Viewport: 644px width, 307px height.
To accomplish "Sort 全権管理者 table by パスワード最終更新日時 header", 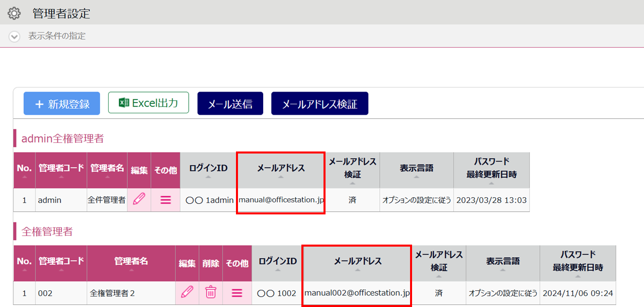I will (x=578, y=263).
